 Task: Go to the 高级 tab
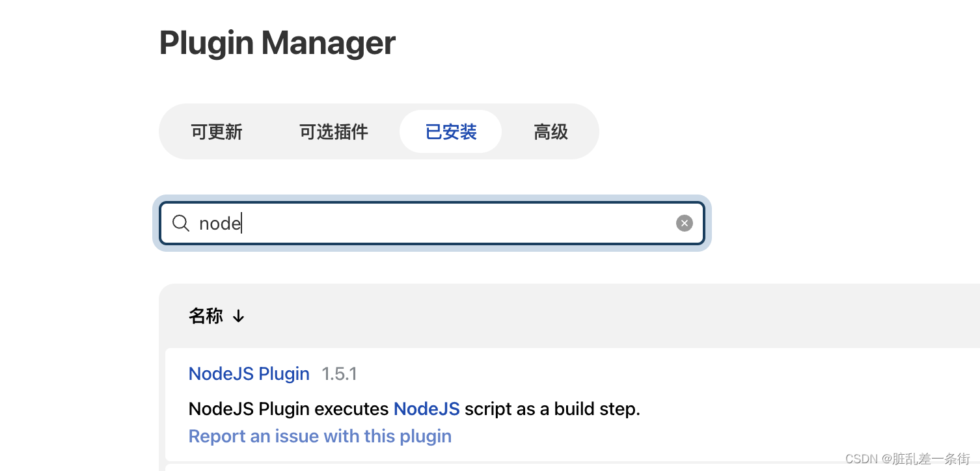(x=551, y=132)
